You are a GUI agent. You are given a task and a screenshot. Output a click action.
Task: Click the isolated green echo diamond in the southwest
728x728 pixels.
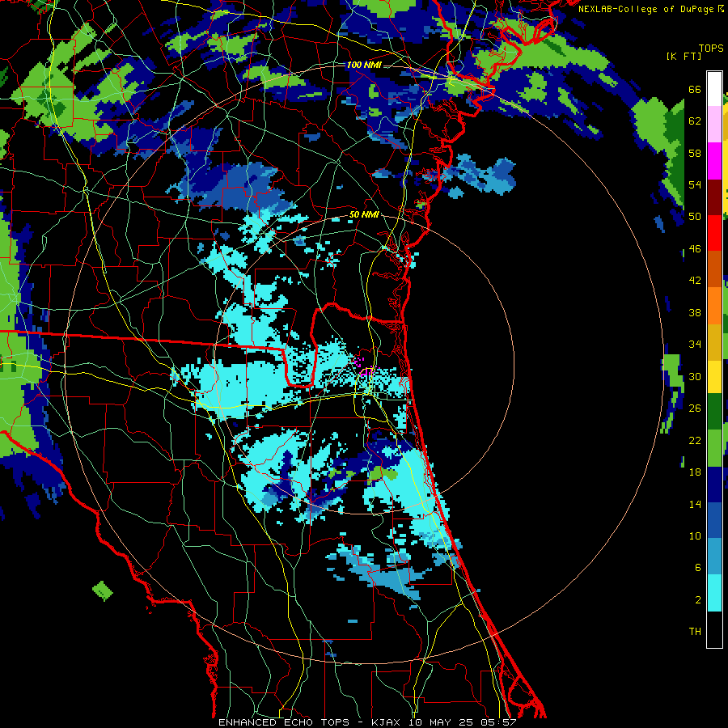(103, 590)
